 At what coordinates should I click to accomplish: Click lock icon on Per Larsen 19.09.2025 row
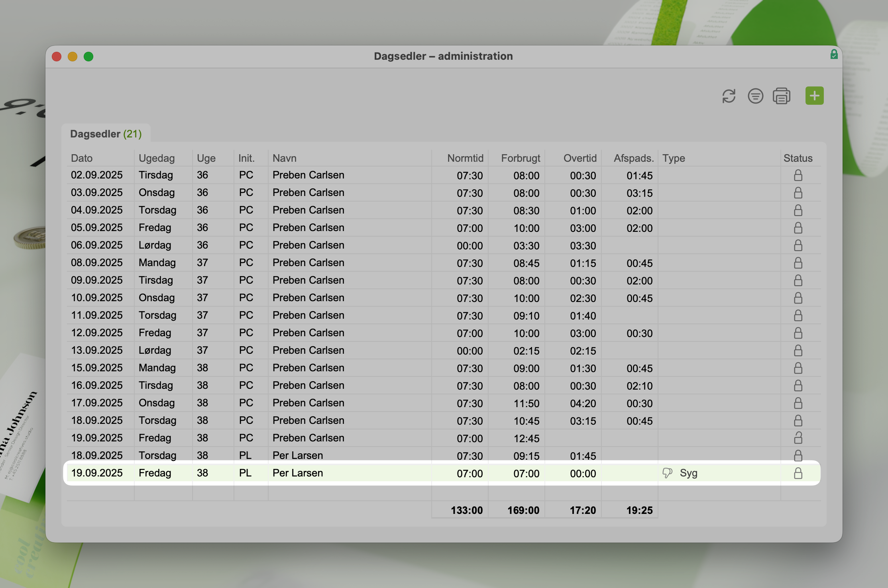pyautogui.click(x=798, y=473)
